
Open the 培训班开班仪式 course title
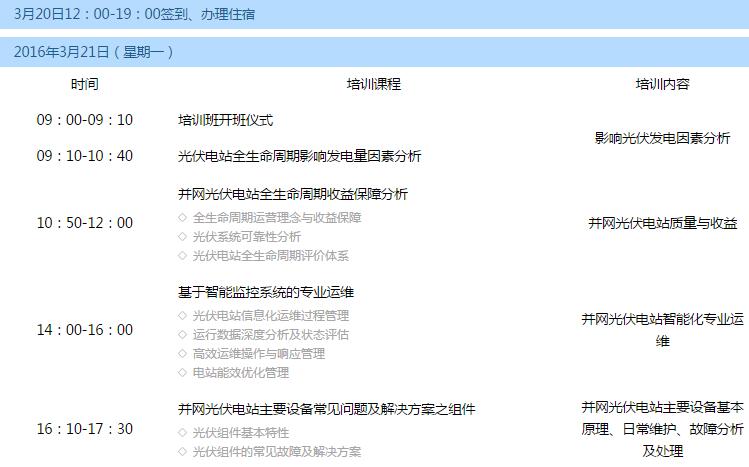pyautogui.click(x=225, y=120)
